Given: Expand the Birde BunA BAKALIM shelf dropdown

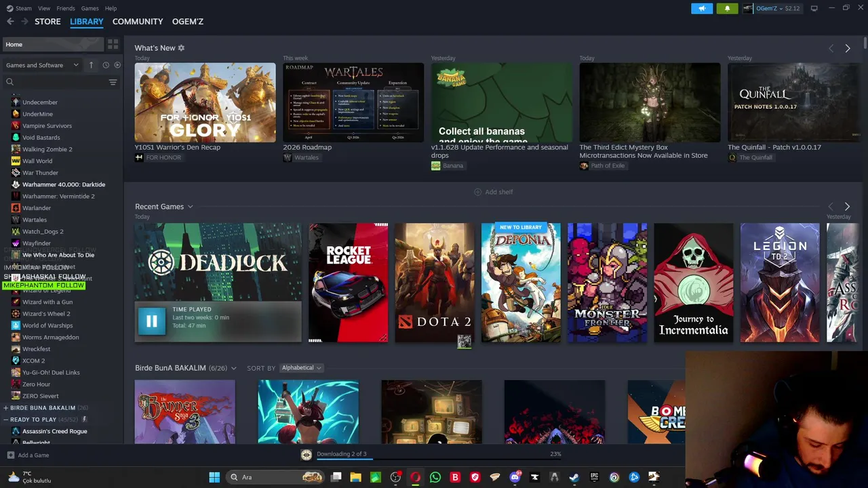Looking at the screenshot, I should 233,368.
